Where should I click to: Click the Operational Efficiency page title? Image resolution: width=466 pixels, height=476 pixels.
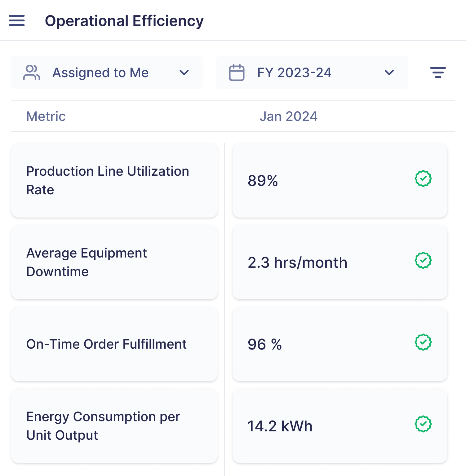click(x=124, y=21)
